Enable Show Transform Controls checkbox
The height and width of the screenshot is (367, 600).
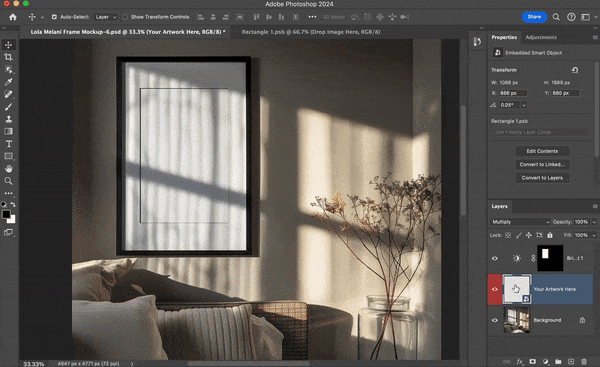[125, 17]
